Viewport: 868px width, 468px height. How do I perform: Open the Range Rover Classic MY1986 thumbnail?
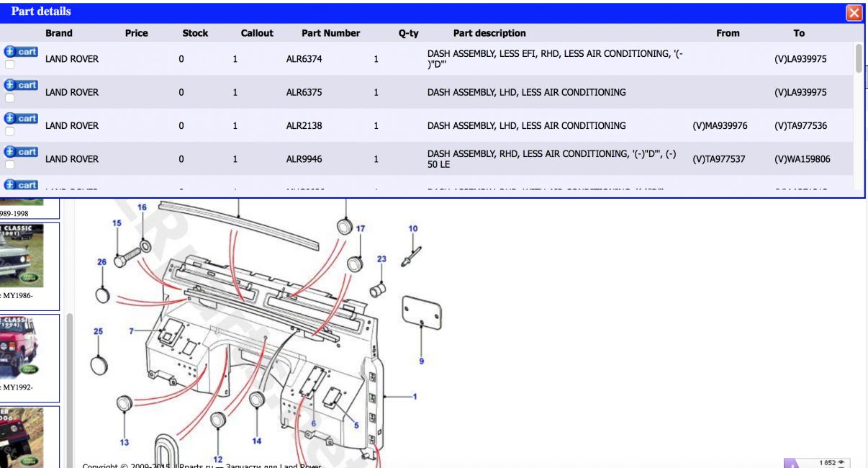coord(22,256)
